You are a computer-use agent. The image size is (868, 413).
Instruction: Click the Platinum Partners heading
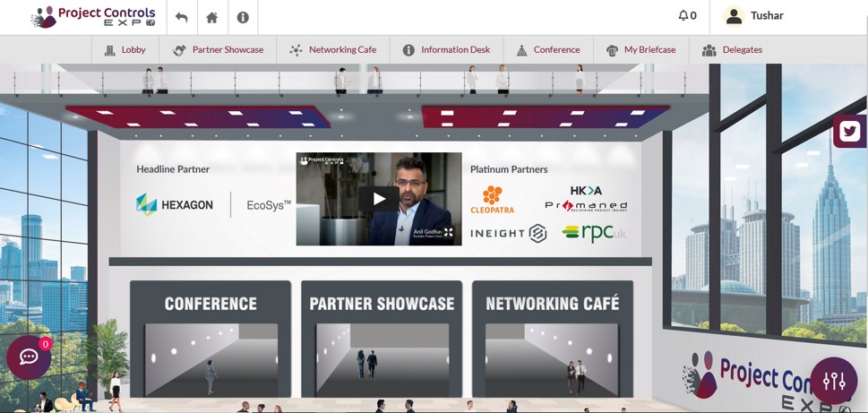pos(509,169)
